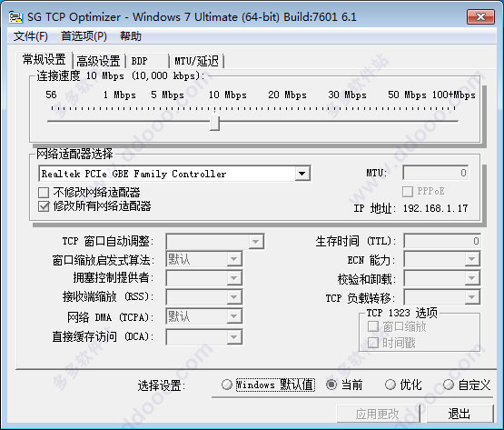Check 不修改网络适配器 checkbox
504x430 pixels.
point(44,193)
